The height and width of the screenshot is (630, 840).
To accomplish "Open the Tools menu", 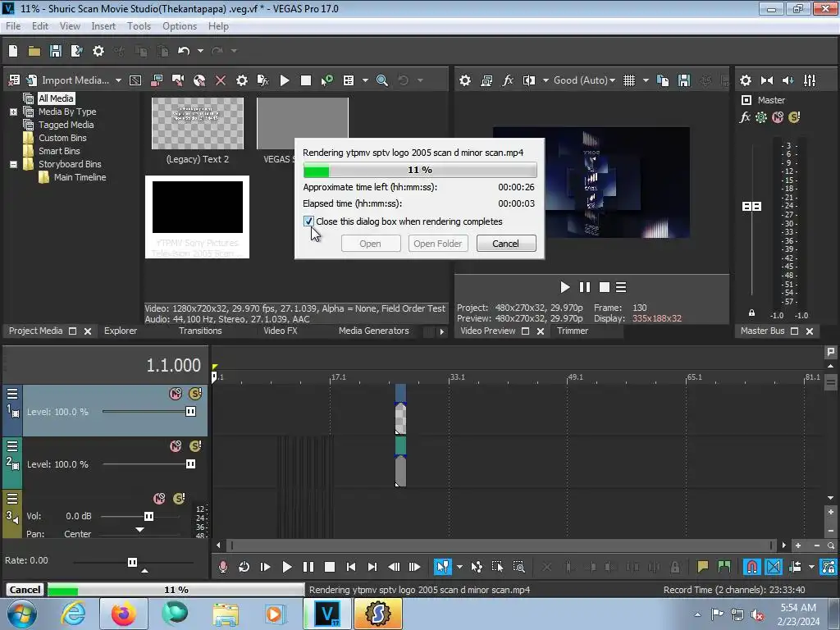I will pos(139,26).
